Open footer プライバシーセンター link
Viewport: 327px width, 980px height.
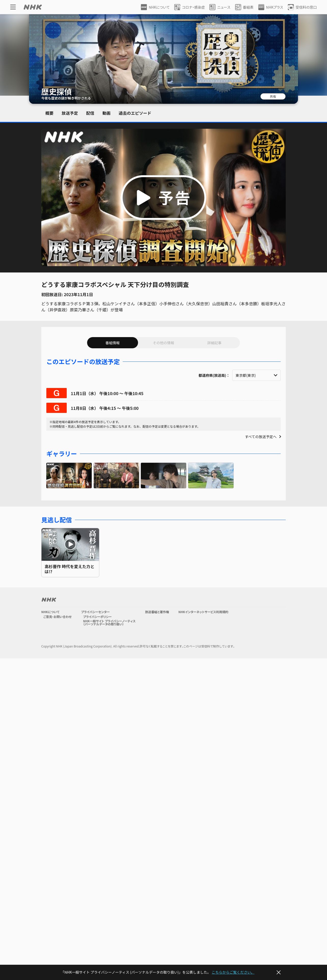95,612
